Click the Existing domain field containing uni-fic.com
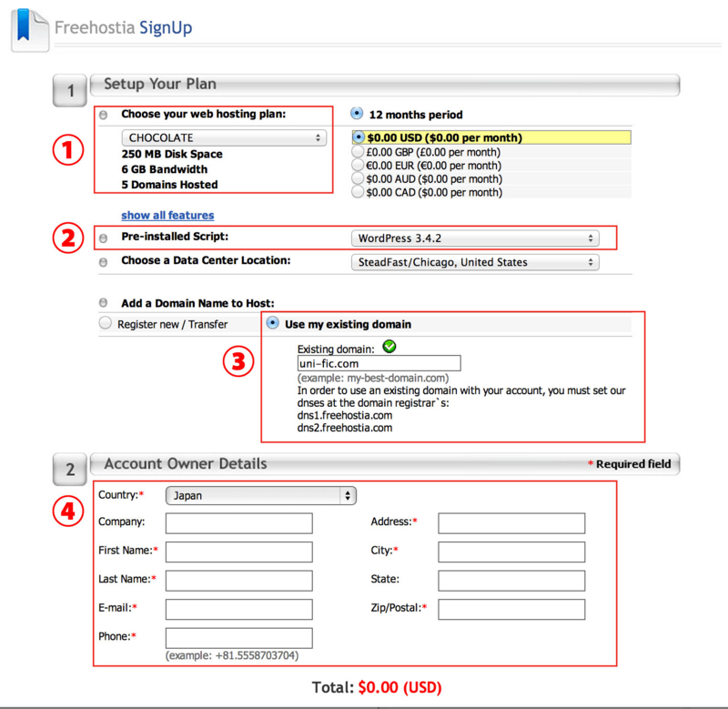728x709 pixels. click(379, 363)
